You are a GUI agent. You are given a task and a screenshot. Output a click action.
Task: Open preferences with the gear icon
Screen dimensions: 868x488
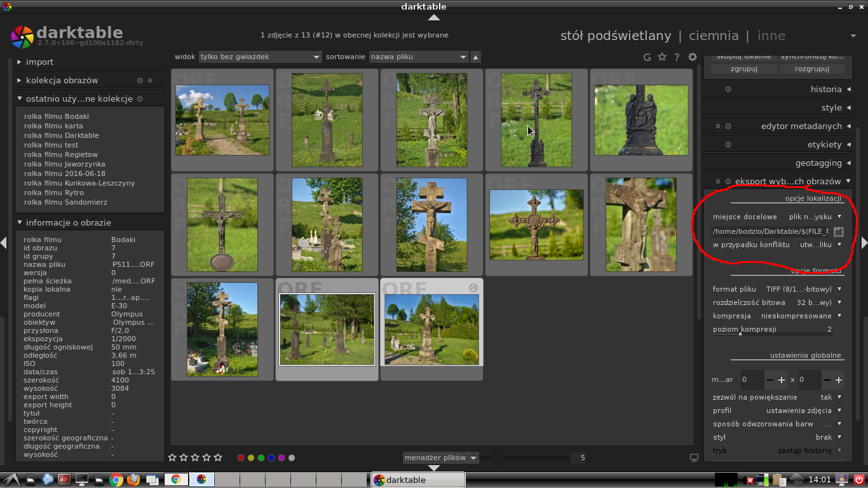(693, 57)
